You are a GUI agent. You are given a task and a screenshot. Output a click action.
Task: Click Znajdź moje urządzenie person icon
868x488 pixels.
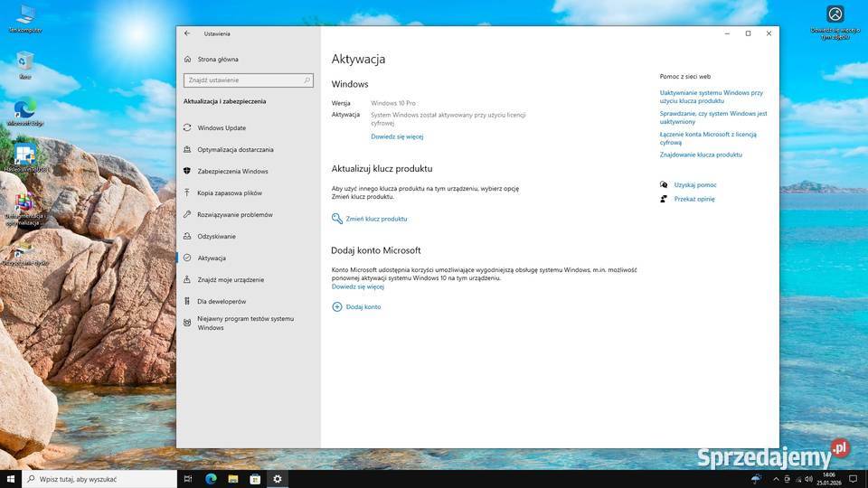tap(187, 279)
